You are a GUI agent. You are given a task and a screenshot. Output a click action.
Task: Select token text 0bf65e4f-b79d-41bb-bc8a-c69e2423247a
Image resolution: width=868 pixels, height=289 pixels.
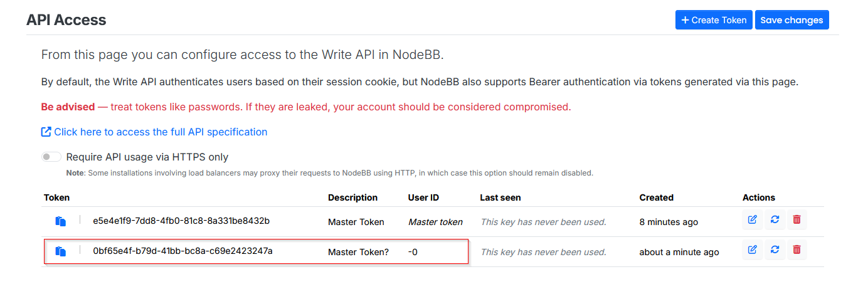coord(183,251)
